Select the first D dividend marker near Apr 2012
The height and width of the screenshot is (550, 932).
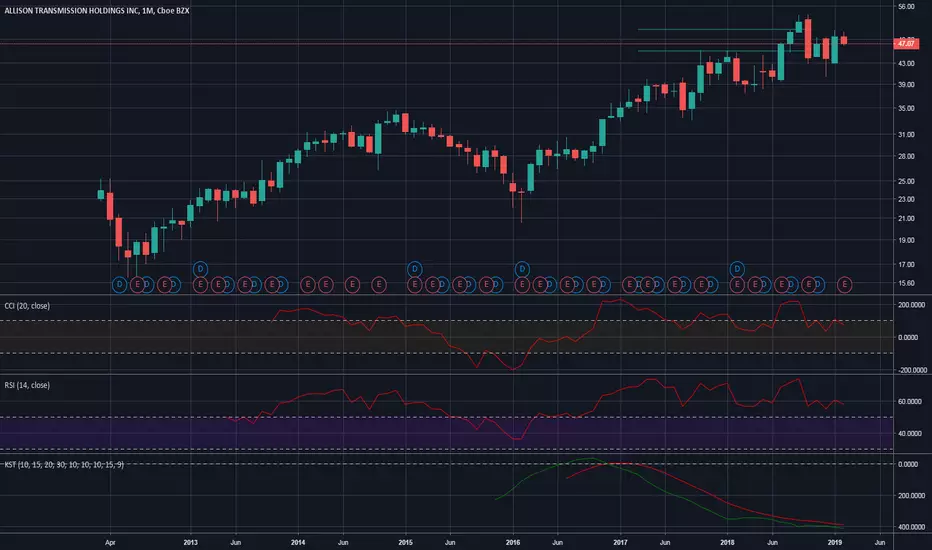119,285
